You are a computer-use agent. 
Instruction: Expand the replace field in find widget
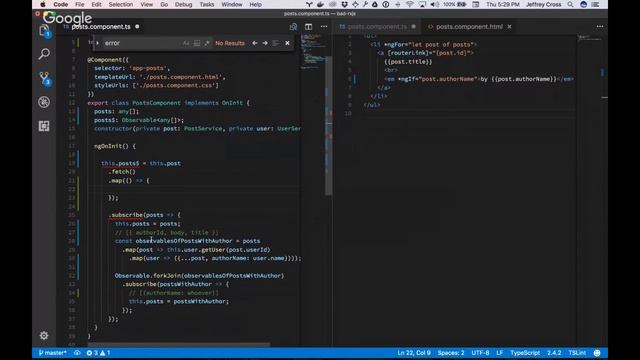coord(98,43)
